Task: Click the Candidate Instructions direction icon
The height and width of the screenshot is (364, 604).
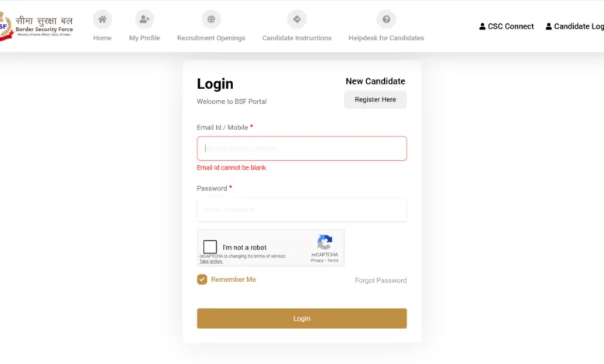Action: 297,19
